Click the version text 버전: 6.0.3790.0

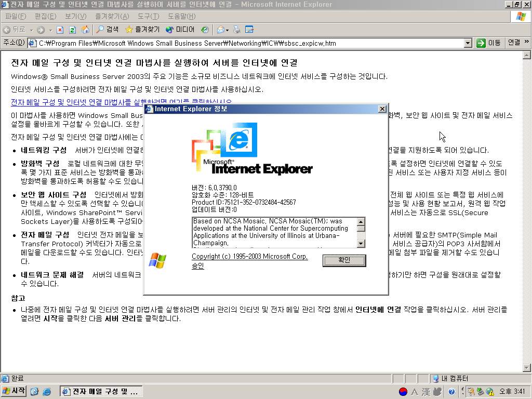pyautogui.click(x=214, y=188)
